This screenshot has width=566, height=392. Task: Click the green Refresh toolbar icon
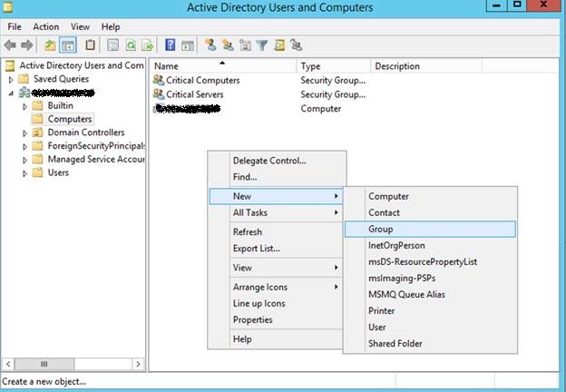[x=131, y=45]
